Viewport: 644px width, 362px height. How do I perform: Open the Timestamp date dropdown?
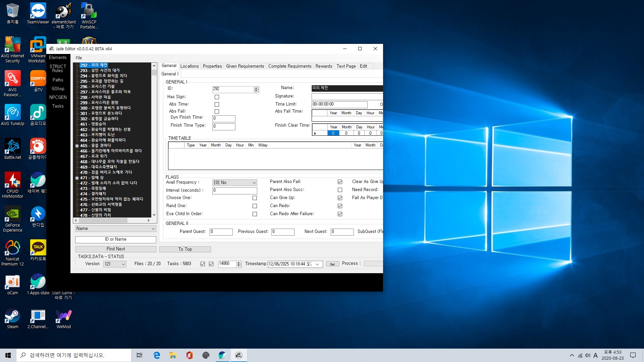pyautogui.click(x=317, y=264)
